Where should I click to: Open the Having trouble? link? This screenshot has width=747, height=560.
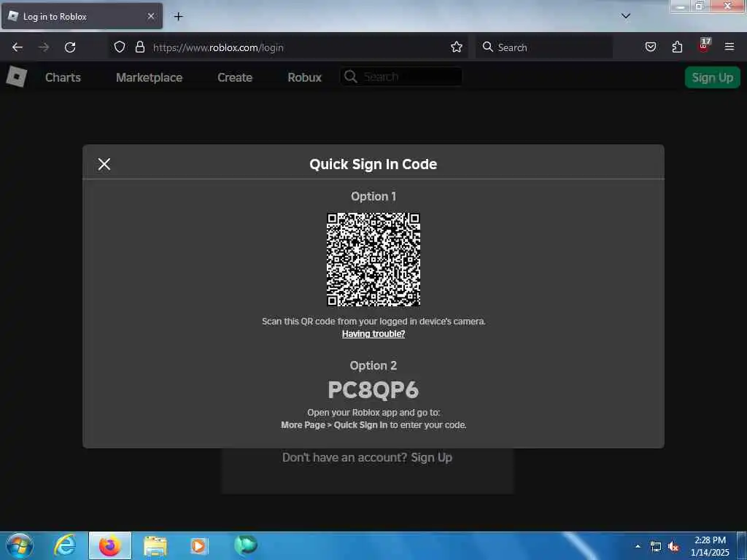373,334
